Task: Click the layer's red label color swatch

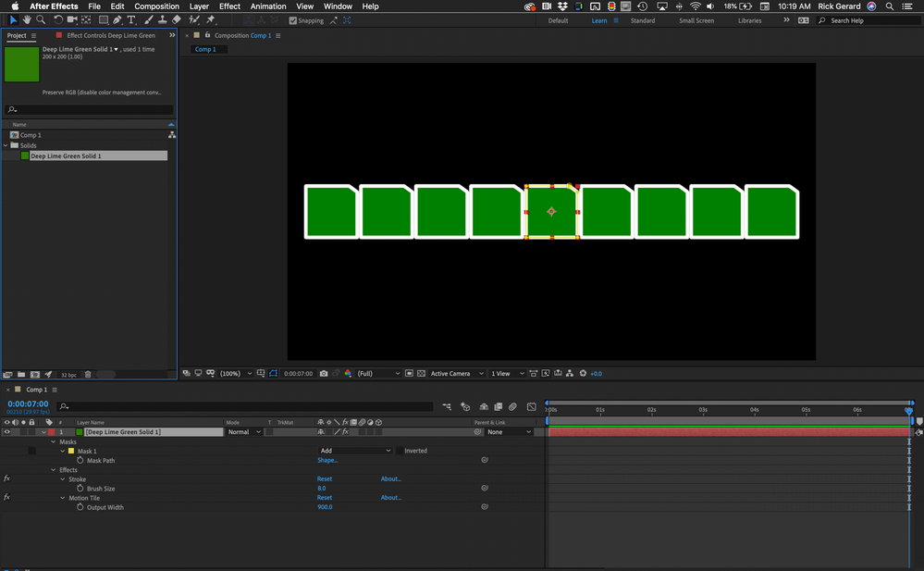Action: point(51,432)
